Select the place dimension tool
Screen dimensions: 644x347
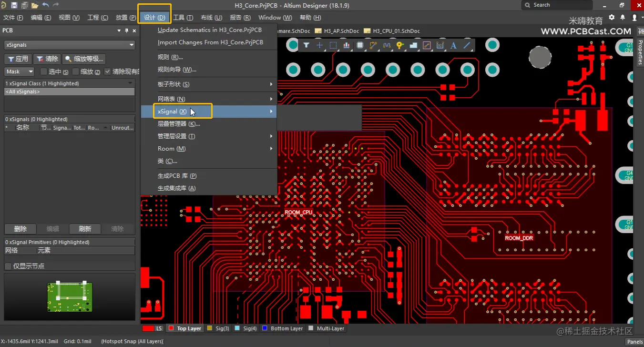click(440, 45)
